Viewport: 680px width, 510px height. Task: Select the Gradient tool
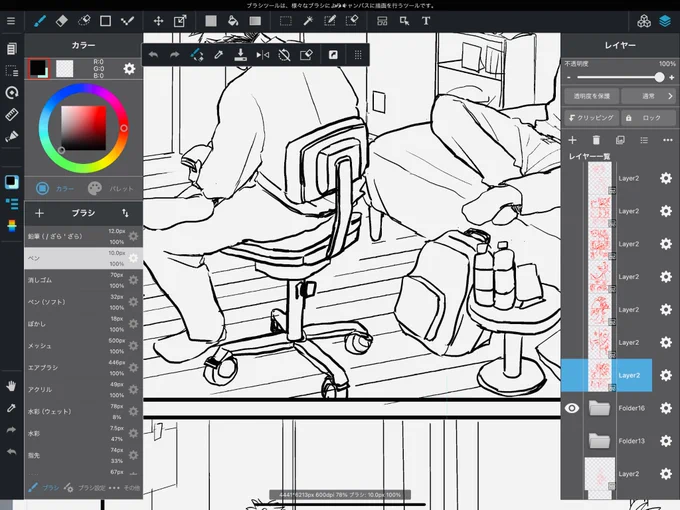(x=255, y=21)
